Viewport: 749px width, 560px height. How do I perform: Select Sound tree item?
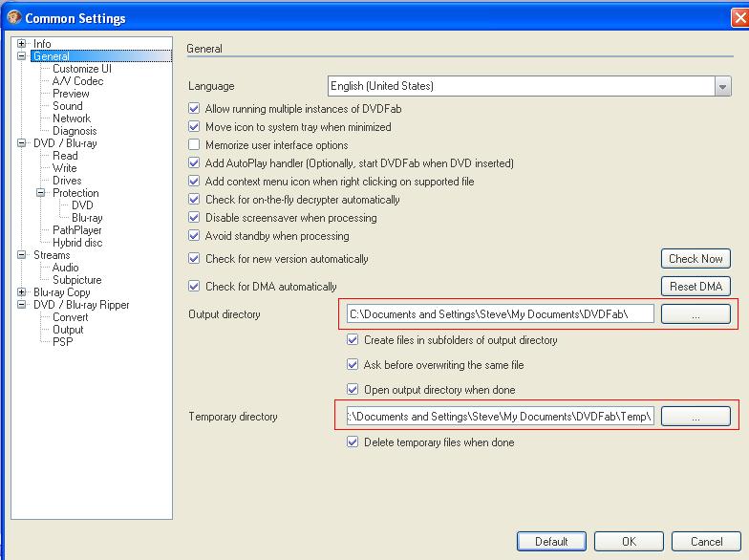(x=67, y=105)
